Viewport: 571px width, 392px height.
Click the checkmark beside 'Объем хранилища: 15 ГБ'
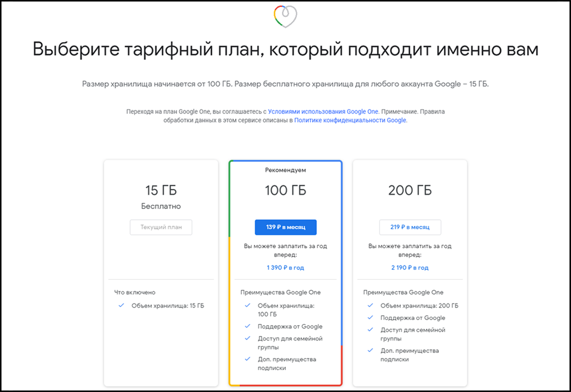coord(121,305)
